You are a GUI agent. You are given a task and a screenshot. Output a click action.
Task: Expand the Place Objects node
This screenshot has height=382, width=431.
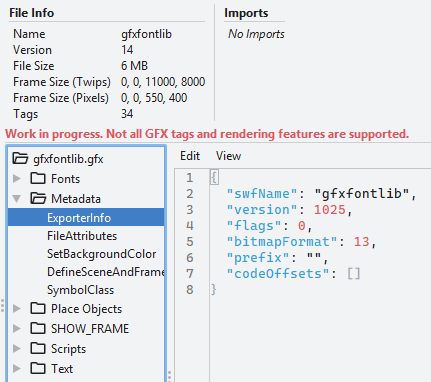coord(17,309)
